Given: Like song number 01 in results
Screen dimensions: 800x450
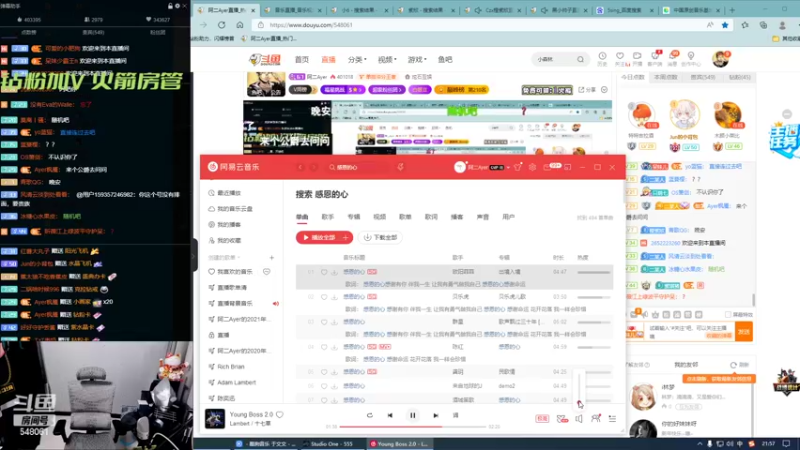Looking at the screenshot, I should pos(324,272).
